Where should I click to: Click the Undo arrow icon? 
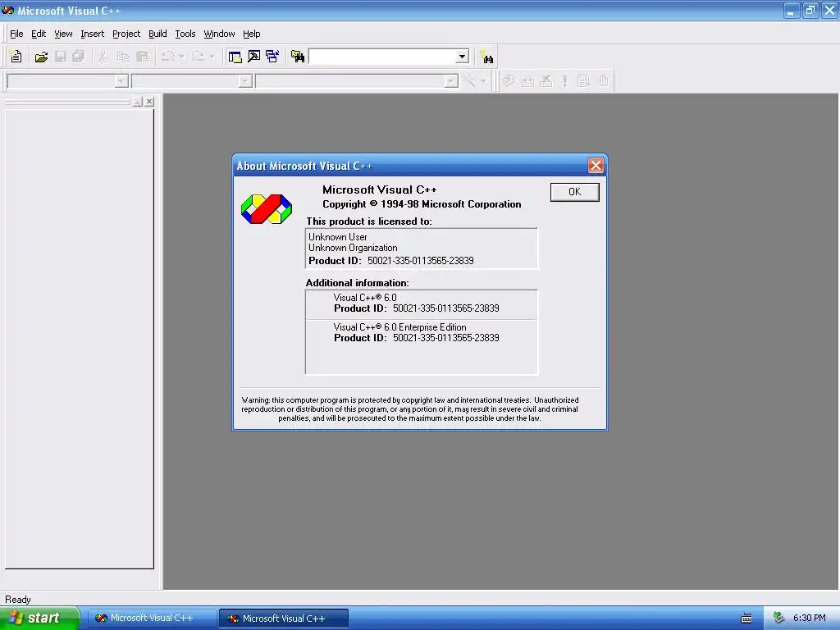tap(167, 57)
